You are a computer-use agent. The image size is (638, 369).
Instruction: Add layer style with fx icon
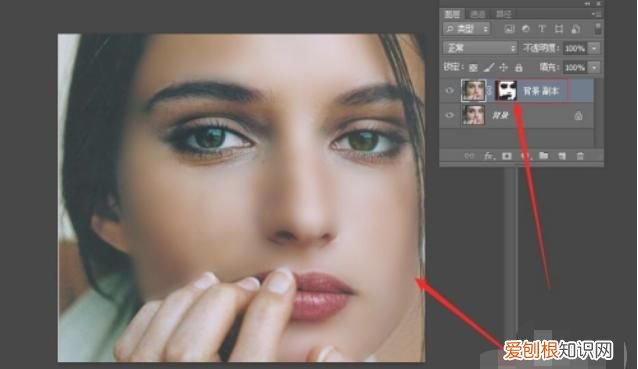click(488, 156)
